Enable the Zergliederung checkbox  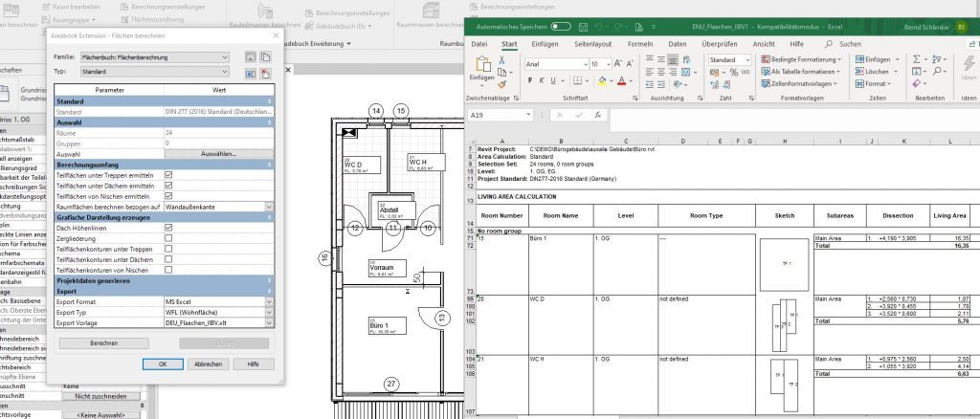(168, 237)
